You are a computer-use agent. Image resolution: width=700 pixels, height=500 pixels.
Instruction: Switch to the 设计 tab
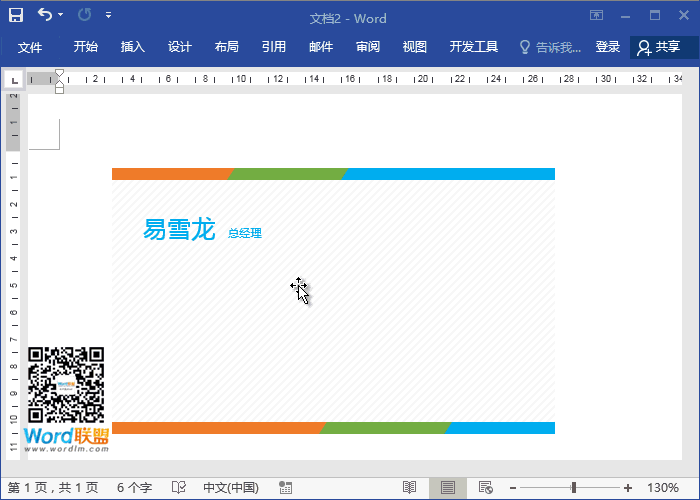point(179,47)
